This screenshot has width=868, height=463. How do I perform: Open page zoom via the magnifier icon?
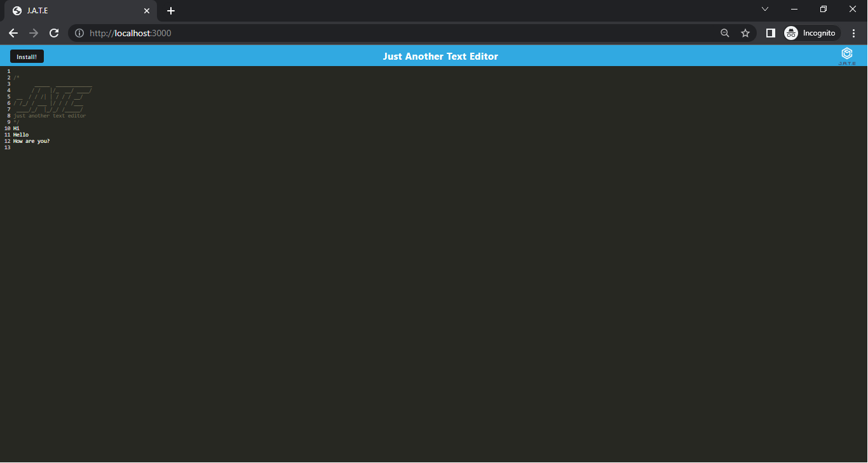[x=724, y=33]
